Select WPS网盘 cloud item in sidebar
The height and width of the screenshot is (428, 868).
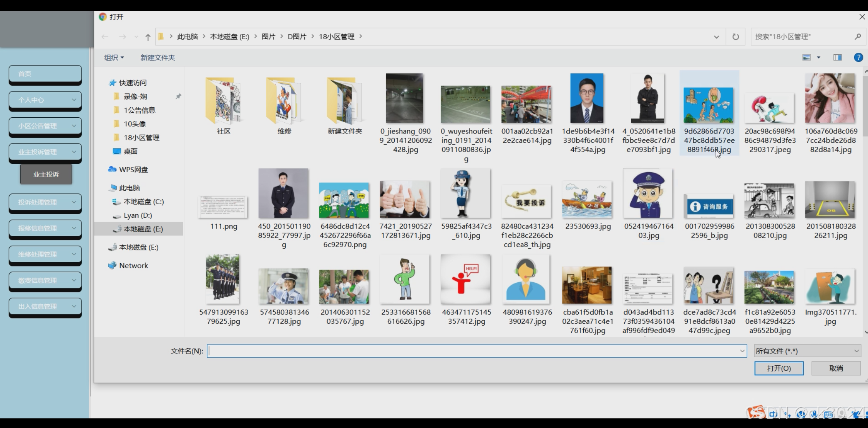click(x=133, y=170)
